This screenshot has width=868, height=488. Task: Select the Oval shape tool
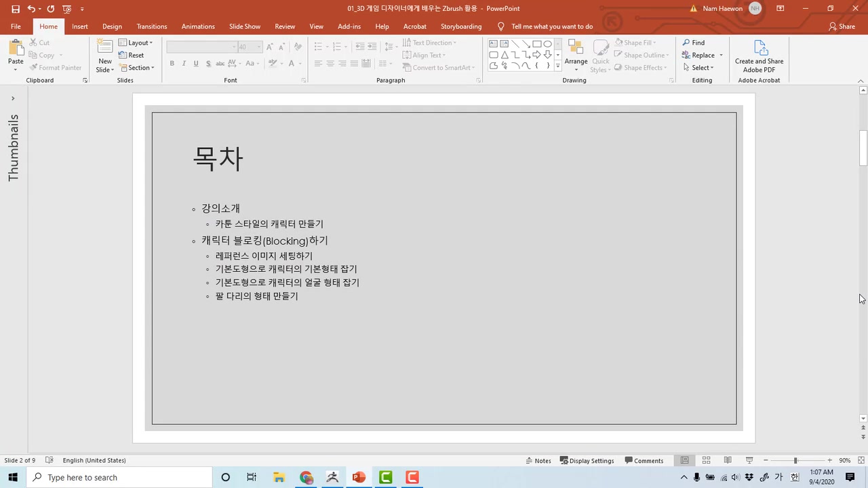coord(547,43)
